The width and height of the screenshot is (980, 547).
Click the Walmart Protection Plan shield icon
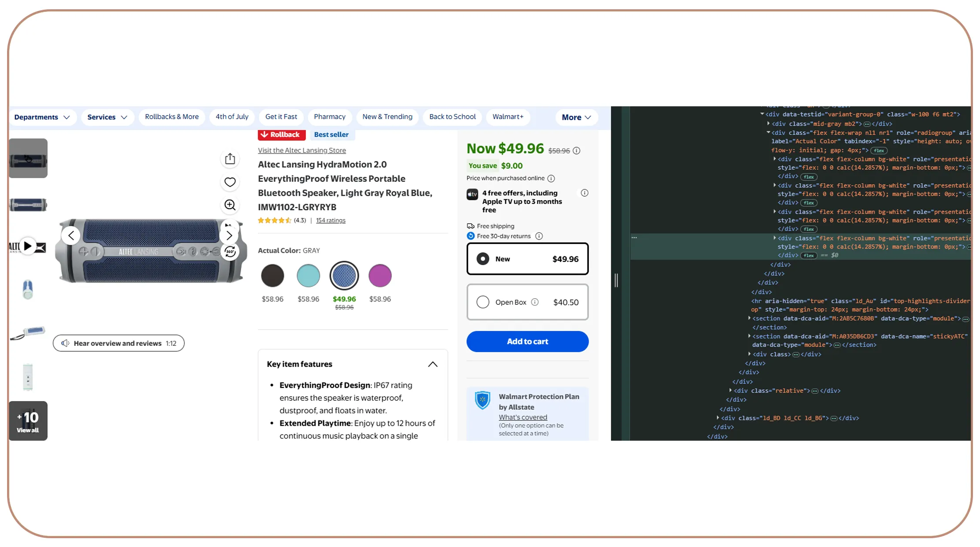[483, 400]
